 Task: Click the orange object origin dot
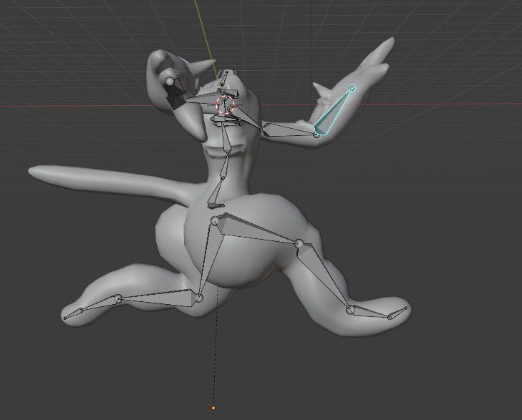pyautogui.click(x=213, y=408)
